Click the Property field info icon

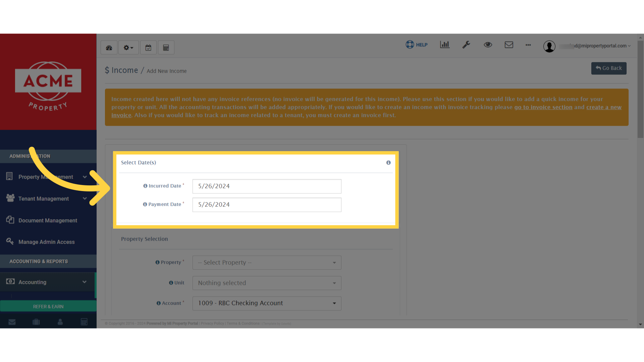[x=157, y=262]
